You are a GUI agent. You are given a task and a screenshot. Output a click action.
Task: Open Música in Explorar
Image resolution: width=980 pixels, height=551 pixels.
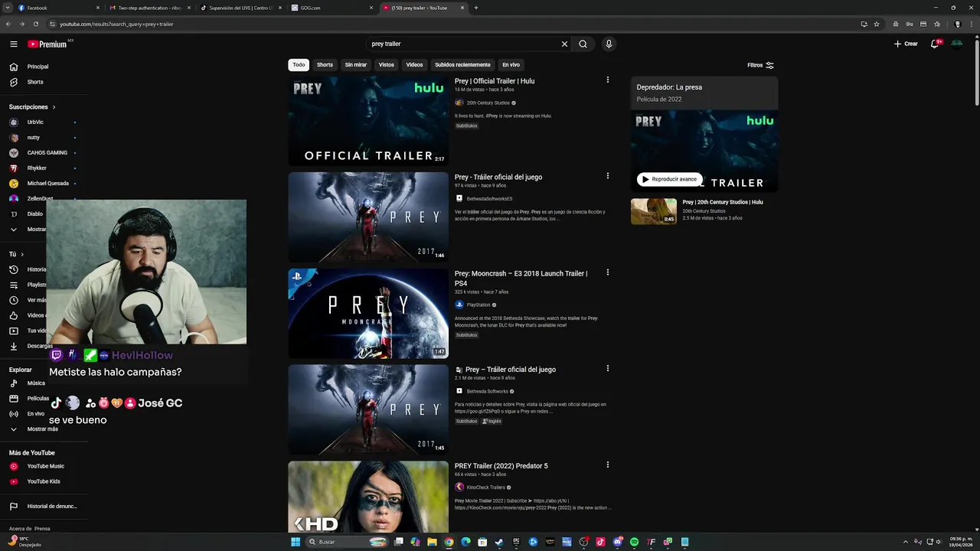pyautogui.click(x=36, y=383)
